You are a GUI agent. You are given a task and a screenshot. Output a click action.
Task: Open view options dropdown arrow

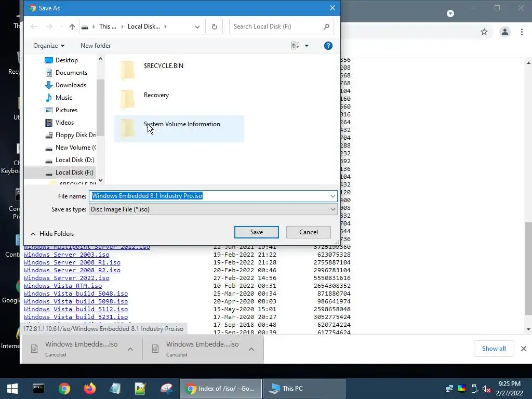[x=307, y=46]
